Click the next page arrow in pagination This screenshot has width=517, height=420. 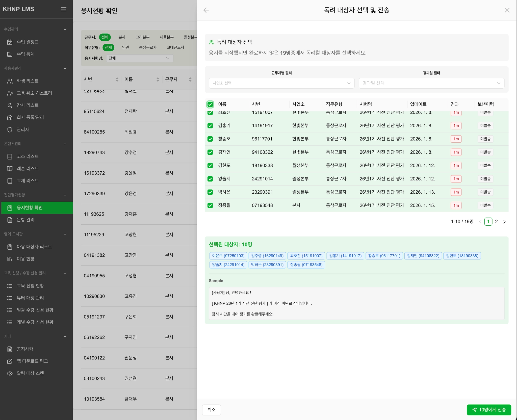(x=504, y=222)
